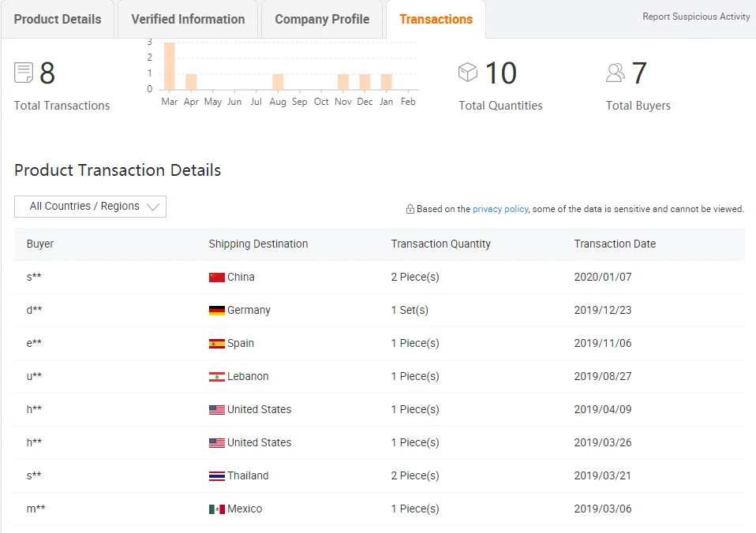Image resolution: width=756 pixels, height=533 pixels.
Task: Click the December bar in chart
Action: click(365, 82)
